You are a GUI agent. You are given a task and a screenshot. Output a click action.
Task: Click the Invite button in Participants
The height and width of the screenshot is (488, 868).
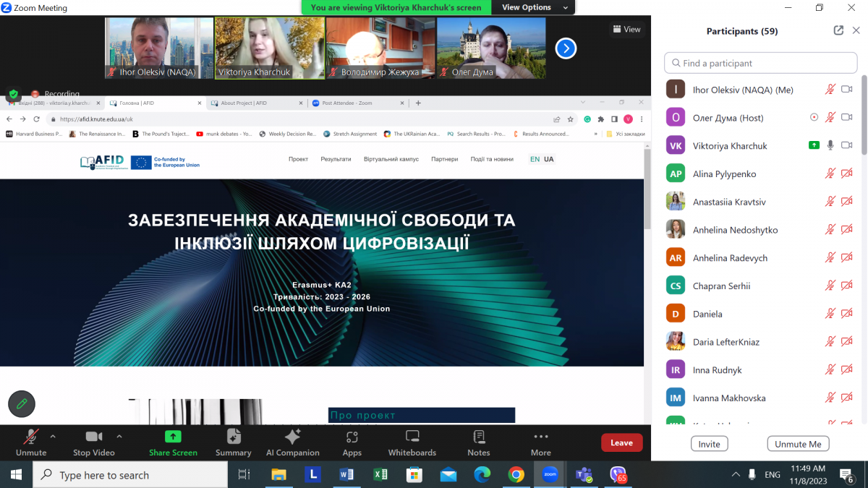[709, 443]
